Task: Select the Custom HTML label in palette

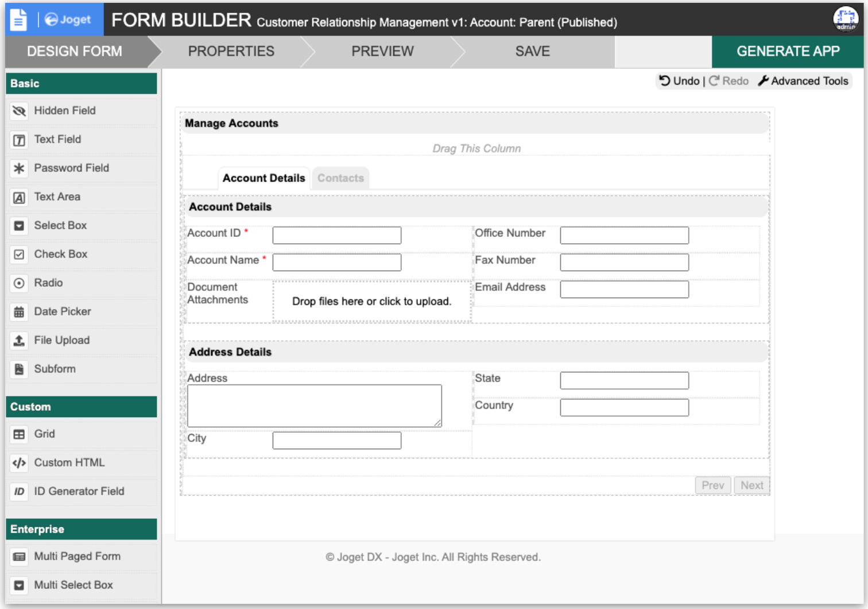Action: click(69, 462)
